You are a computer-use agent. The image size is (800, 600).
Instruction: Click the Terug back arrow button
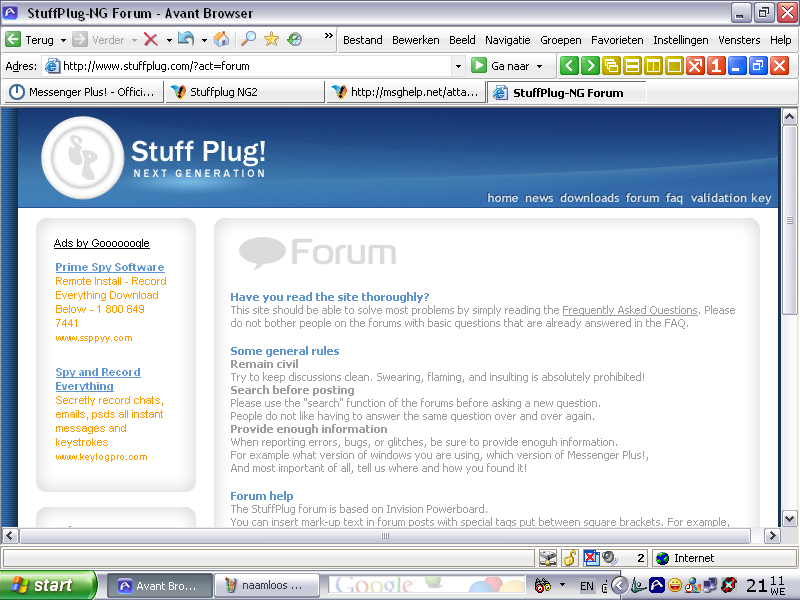(14, 40)
